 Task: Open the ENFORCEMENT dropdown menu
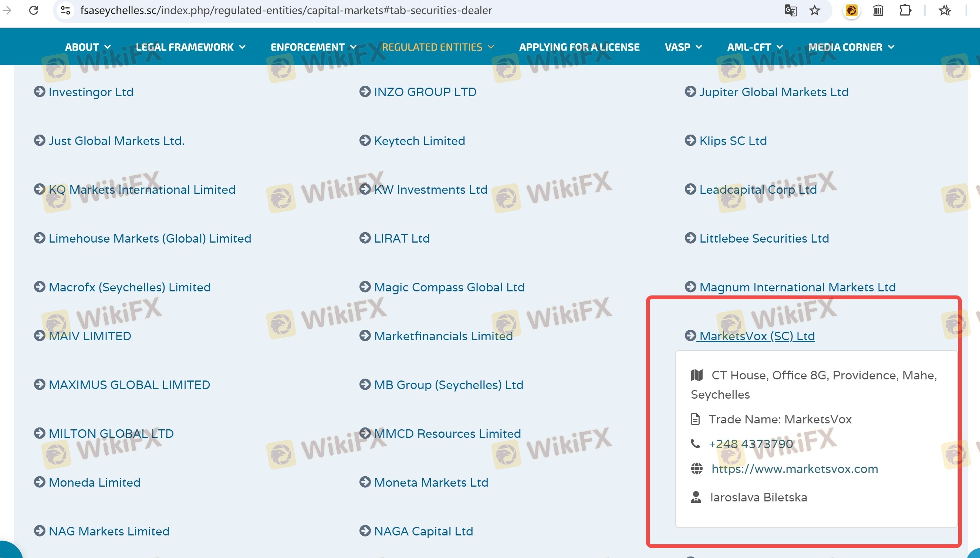tap(313, 47)
